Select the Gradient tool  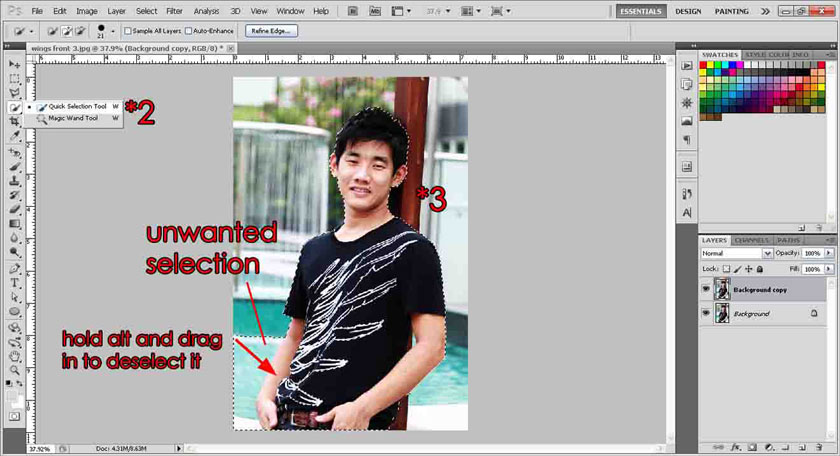(14, 223)
